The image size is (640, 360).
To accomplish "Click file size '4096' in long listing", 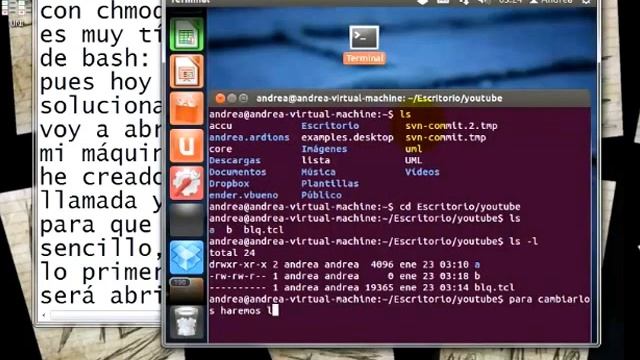I will pyautogui.click(x=382, y=264).
